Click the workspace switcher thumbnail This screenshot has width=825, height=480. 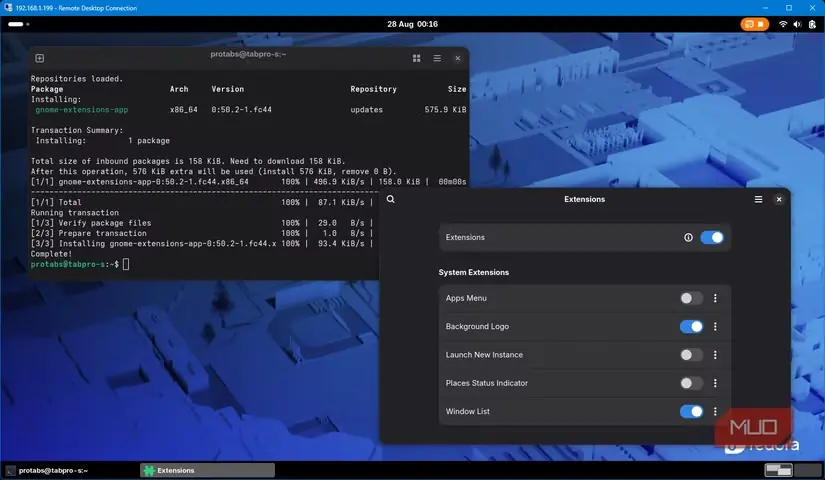coord(779,469)
